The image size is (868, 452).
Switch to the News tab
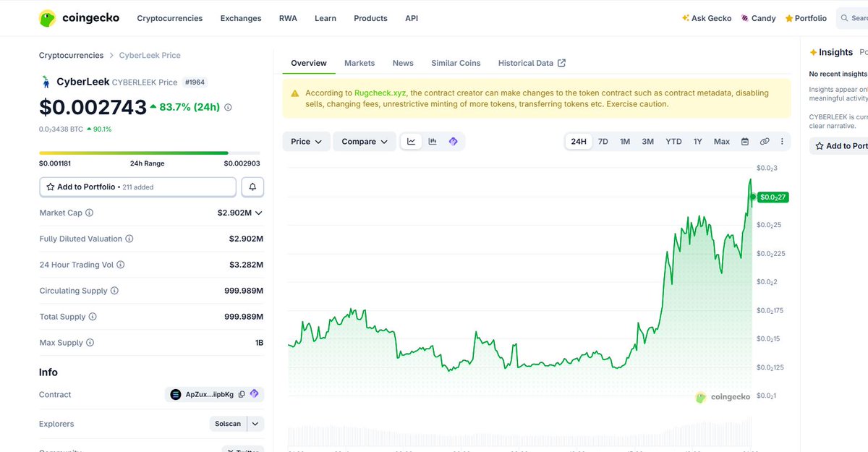(403, 63)
